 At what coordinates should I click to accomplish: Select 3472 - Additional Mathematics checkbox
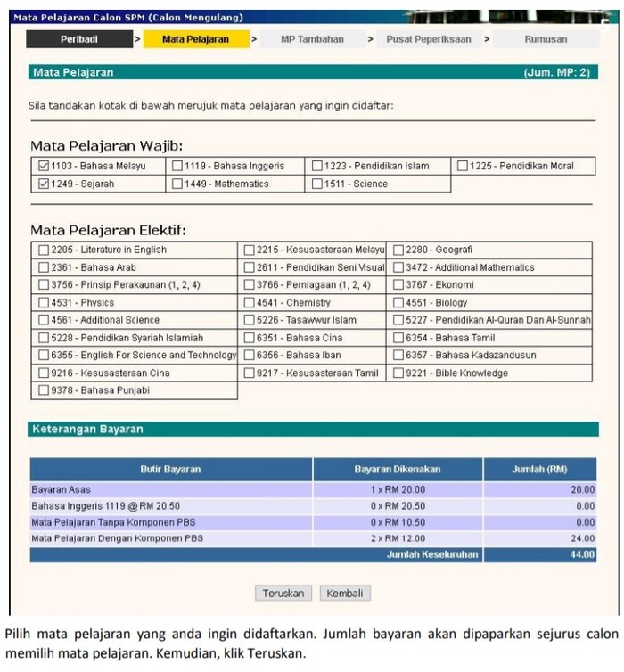pyautogui.click(x=398, y=267)
